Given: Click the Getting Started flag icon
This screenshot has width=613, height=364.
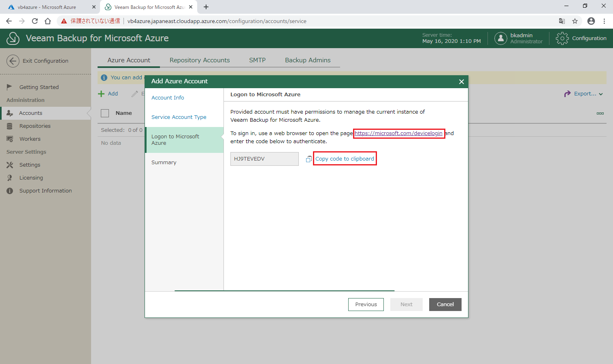Looking at the screenshot, I should pos(10,87).
